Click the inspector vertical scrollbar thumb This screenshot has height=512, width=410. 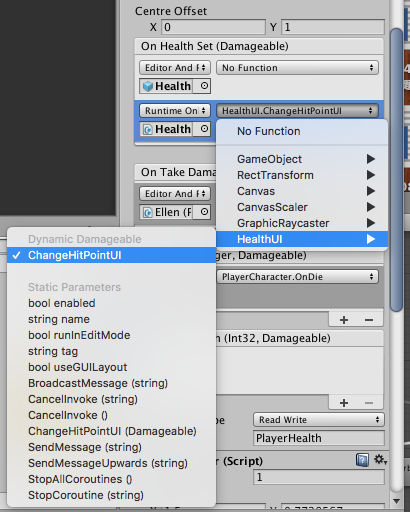396,170
